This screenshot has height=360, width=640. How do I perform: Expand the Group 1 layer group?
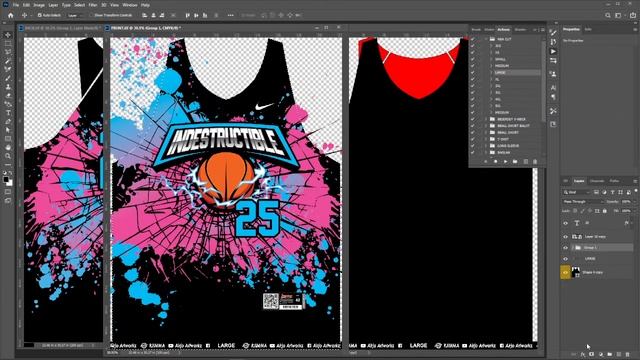click(572, 247)
